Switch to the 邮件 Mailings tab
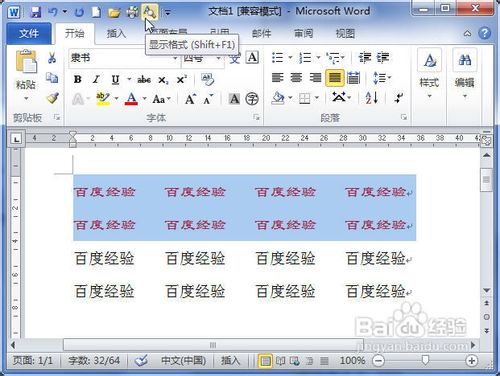Screen dimensions: 500x376 tap(262, 33)
